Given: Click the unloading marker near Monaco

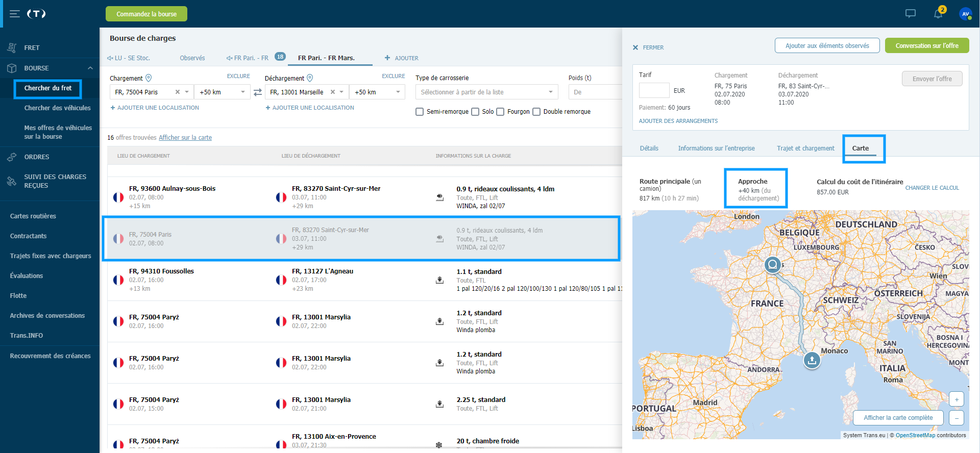Looking at the screenshot, I should (812, 361).
